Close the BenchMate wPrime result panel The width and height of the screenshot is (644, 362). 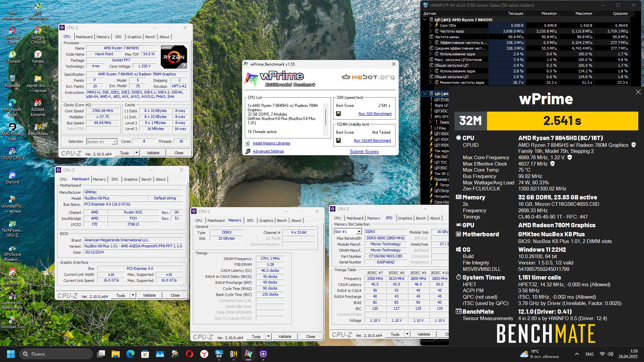[x=638, y=92]
